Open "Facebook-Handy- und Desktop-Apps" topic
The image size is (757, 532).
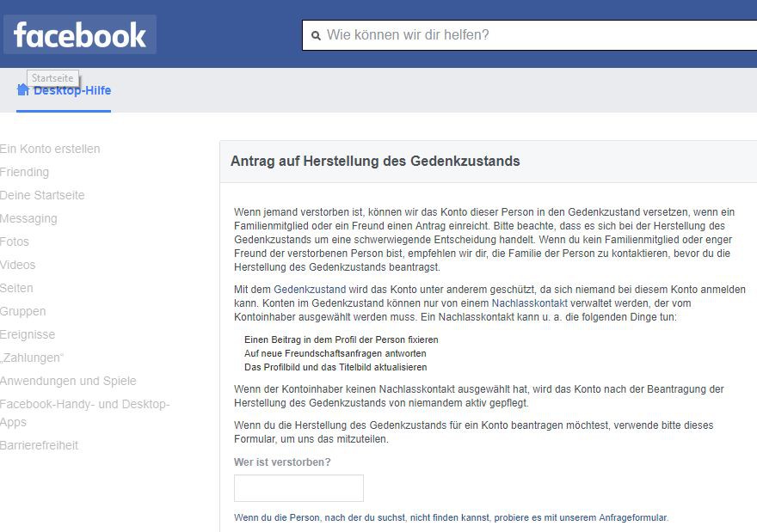(x=85, y=413)
